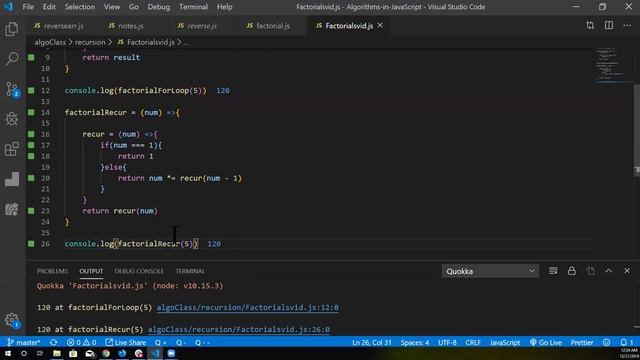
Task: Show the Debug Console panel tab
Action: [139, 271]
